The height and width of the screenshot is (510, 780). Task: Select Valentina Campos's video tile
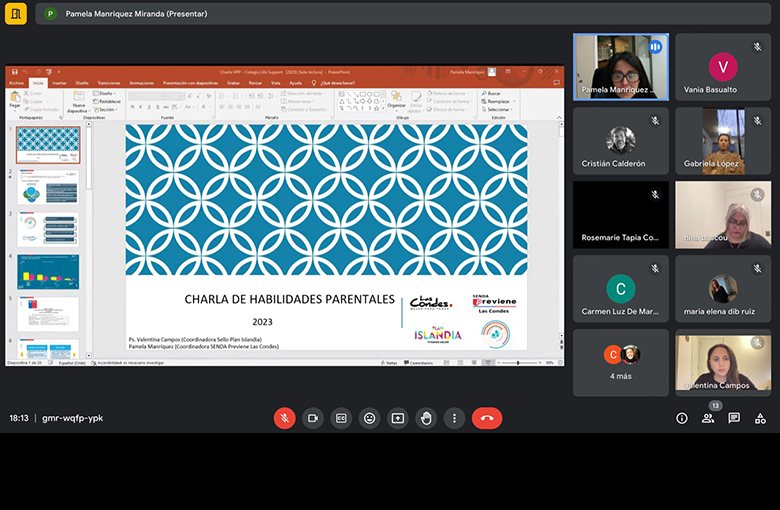pyautogui.click(x=722, y=362)
